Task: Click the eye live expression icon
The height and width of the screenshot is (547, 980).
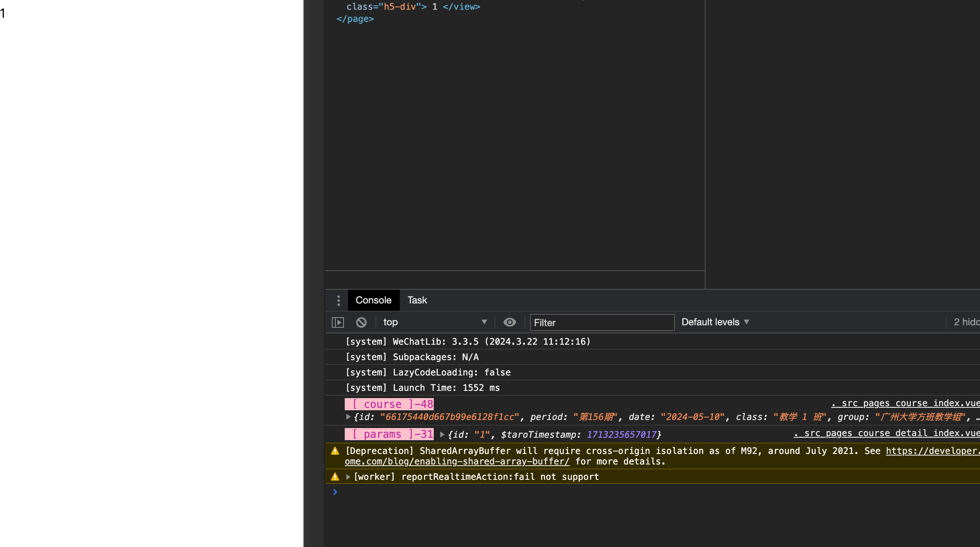Action: pyautogui.click(x=509, y=322)
